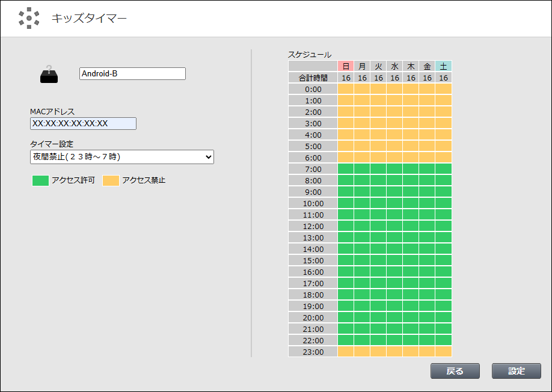Toggle the Sunday 0:00 schedule cell
Viewport: 552px width, 392px height.
(x=346, y=89)
